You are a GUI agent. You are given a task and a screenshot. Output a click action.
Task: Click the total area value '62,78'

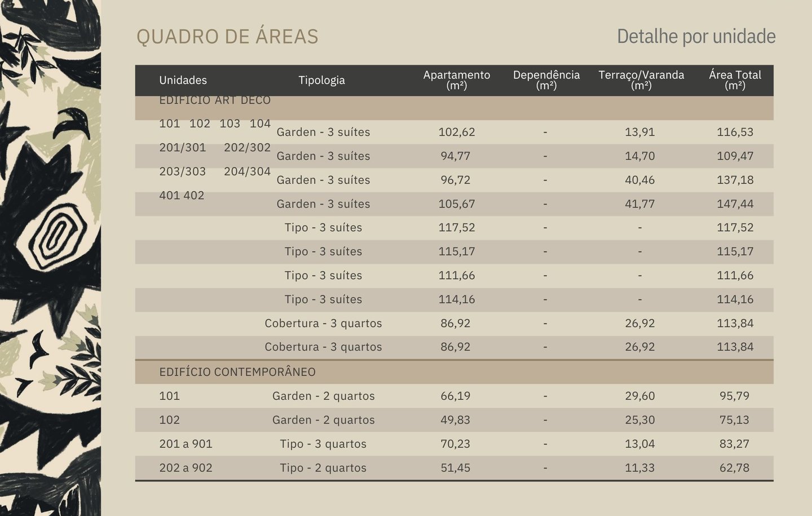click(735, 468)
